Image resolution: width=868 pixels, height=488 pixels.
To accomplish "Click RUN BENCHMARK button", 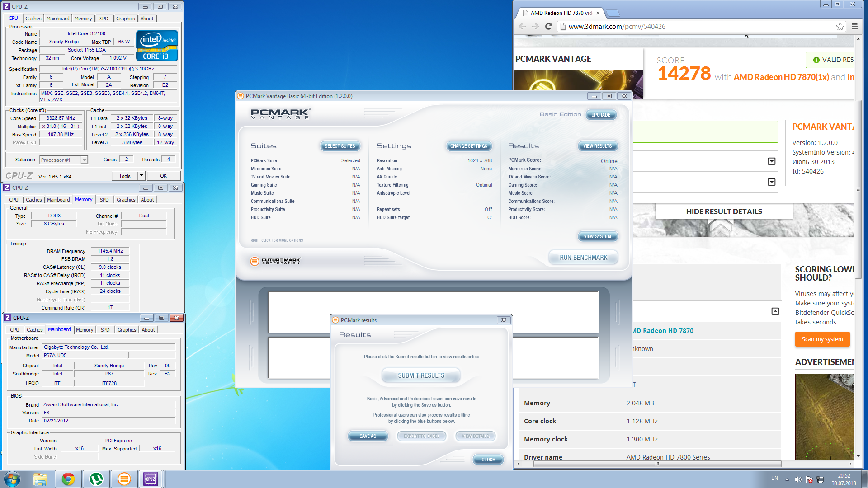I will [584, 258].
